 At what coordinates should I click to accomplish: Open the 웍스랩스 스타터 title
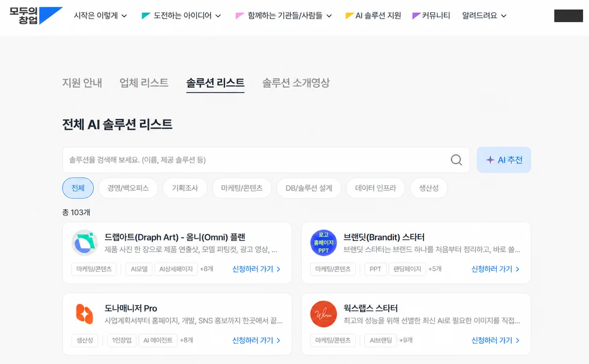pos(371,308)
